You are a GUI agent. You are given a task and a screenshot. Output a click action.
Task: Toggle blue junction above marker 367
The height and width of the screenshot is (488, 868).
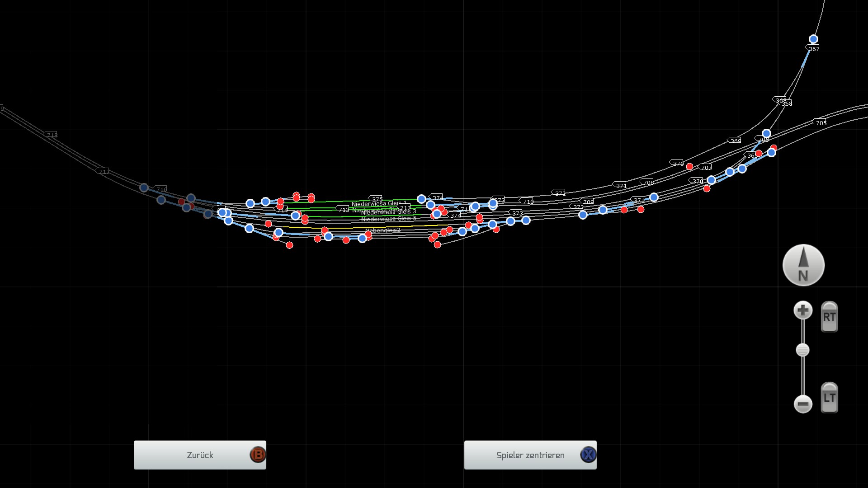[x=813, y=39]
